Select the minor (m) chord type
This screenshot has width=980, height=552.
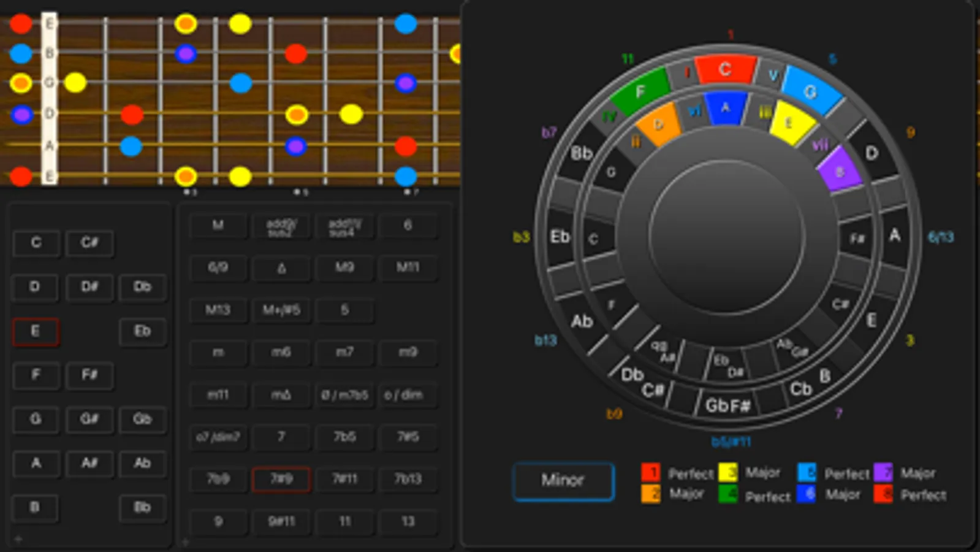tap(218, 353)
